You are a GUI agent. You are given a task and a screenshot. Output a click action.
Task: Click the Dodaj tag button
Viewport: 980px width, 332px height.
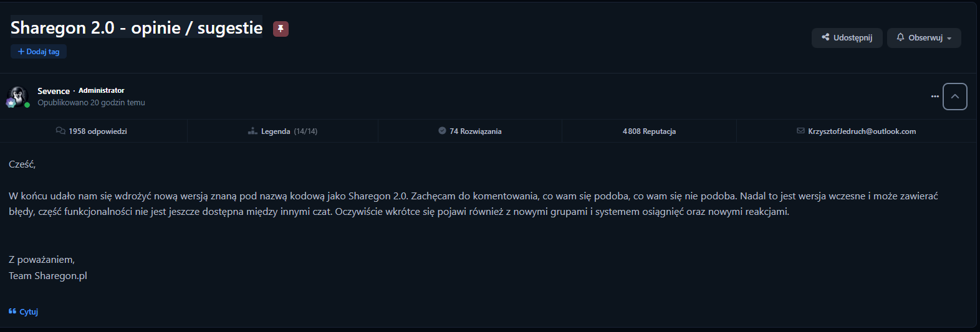point(39,52)
